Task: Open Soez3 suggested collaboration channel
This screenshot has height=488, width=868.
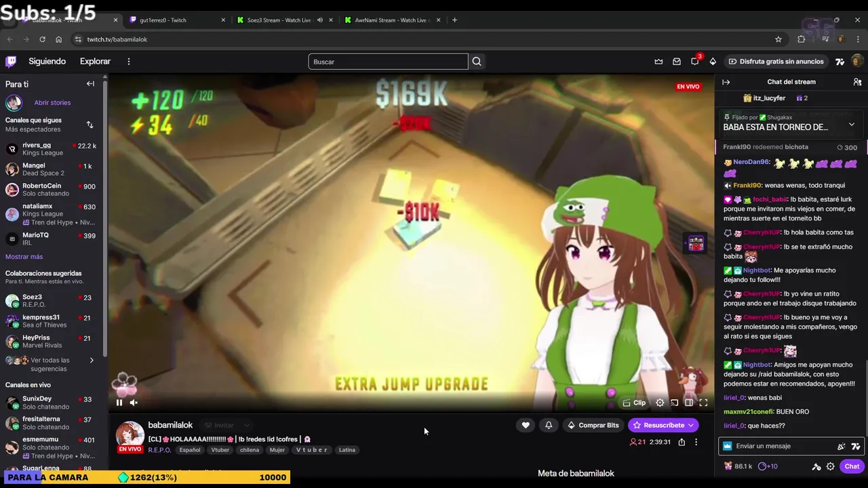Action: (x=51, y=301)
